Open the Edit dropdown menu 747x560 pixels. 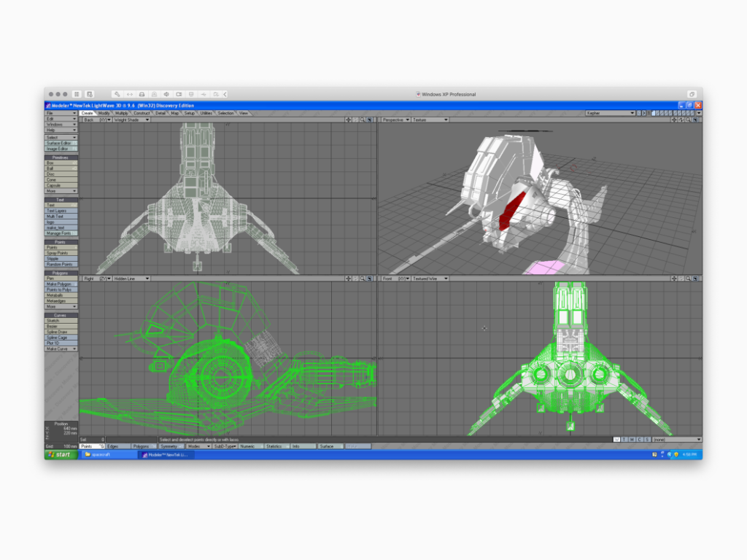click(x=61, y=119)
